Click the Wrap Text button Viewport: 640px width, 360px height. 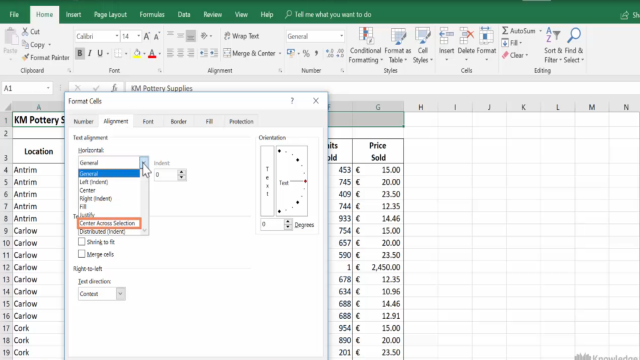[241, 36]
